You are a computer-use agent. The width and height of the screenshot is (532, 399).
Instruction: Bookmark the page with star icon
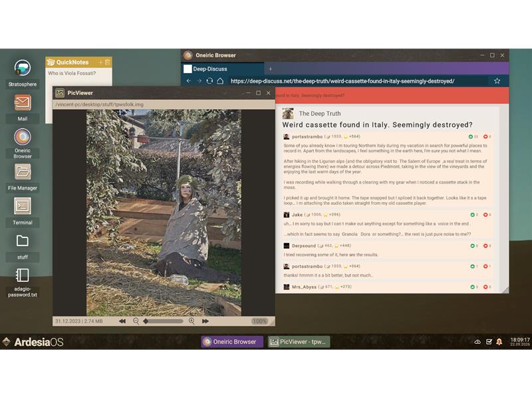[x=497, y=81]
